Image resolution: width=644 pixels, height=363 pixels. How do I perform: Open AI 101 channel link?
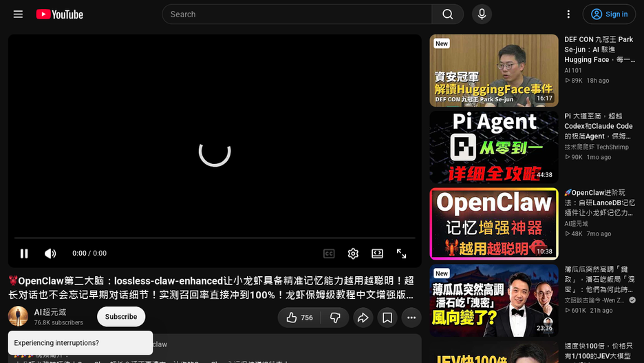click(x=573, y=70)
